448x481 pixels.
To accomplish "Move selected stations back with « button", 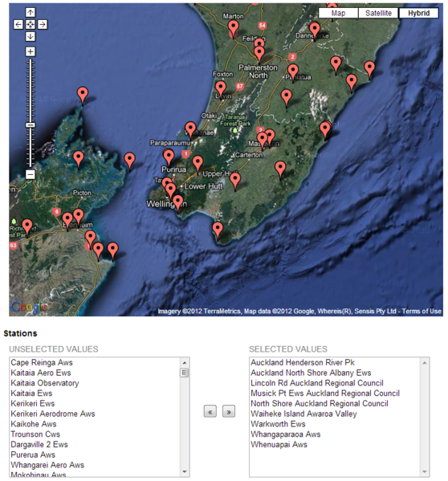I will click(210, 411).
